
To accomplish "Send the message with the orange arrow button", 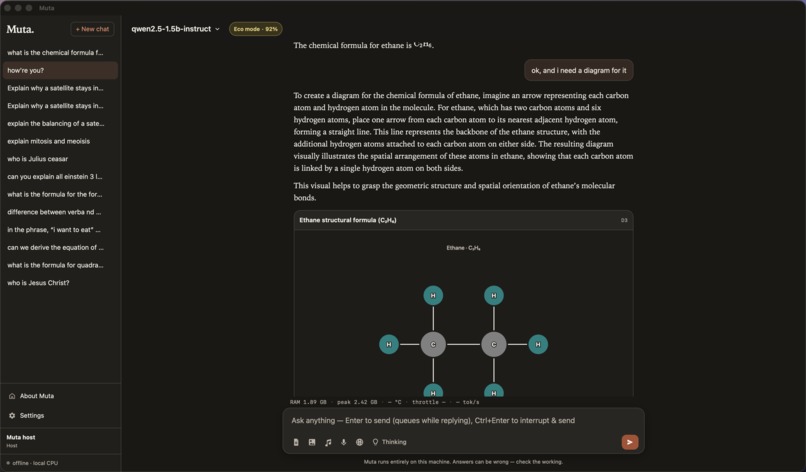I will [x=630, y=442].
